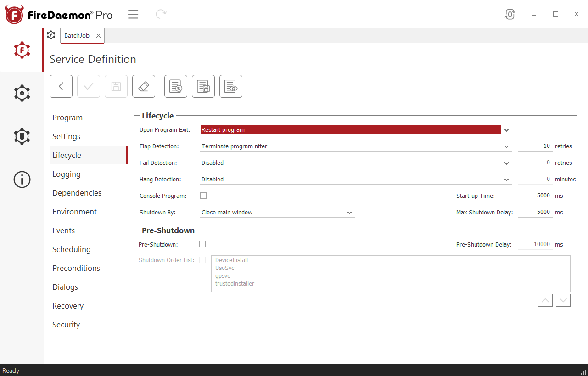Enable the Pre-Shutdown checkbox

coord(202,244)
